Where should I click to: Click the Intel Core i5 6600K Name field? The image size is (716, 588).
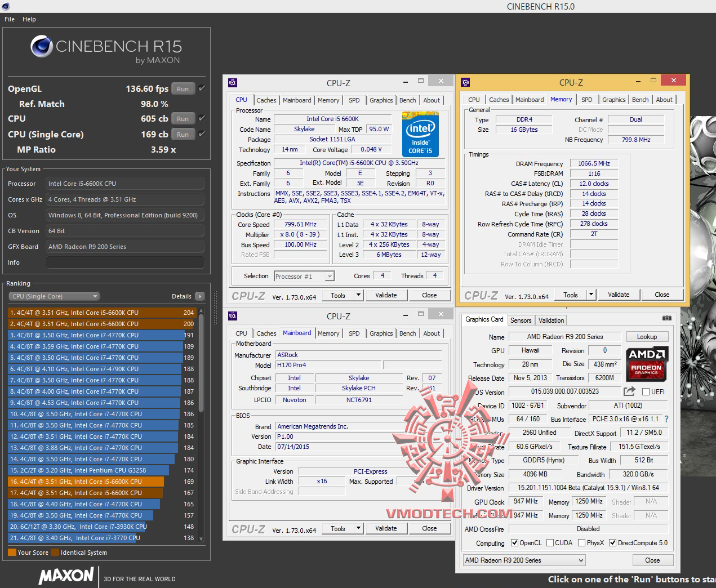click(x=332, y=119)
